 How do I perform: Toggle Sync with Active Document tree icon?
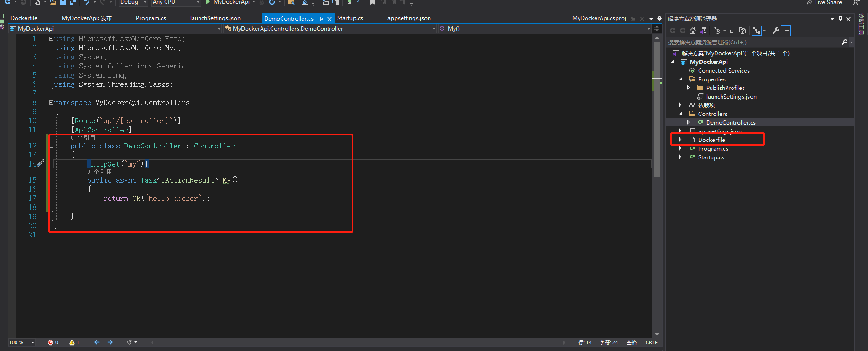(757, 31)
